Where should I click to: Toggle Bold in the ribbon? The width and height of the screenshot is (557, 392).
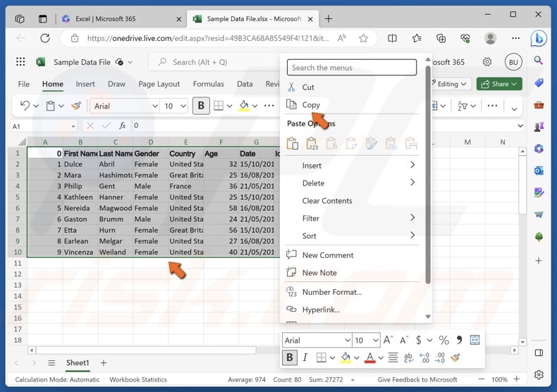pyautogui.click(x=201, y=106)
